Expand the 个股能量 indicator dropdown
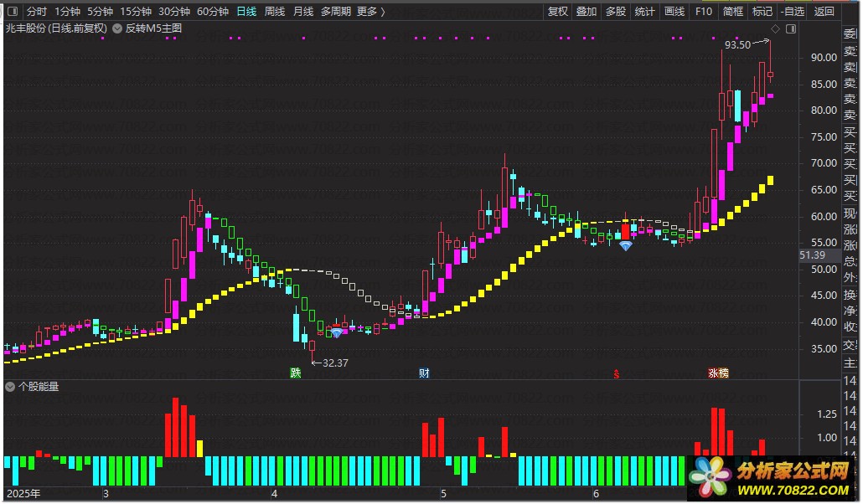 click(10, 387)
